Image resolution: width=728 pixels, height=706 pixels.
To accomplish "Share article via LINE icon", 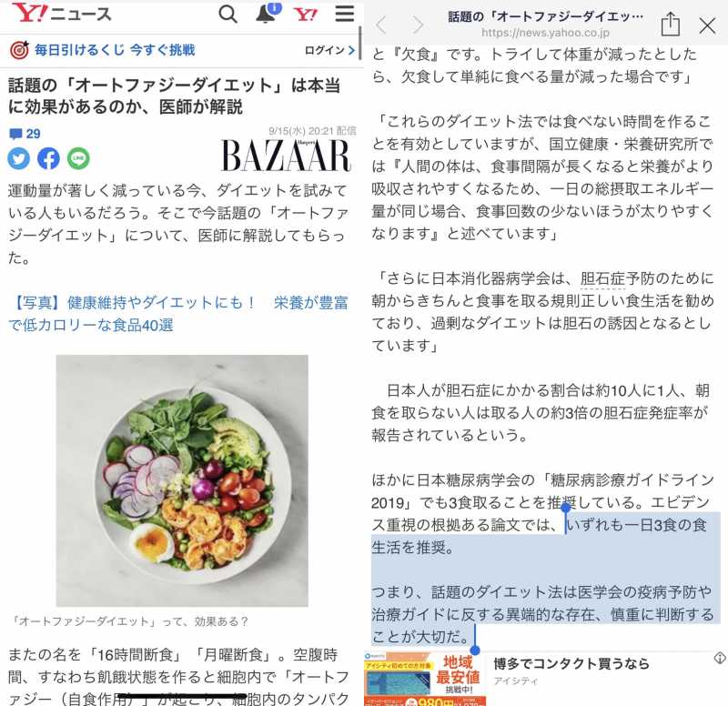I will [78, 158].
